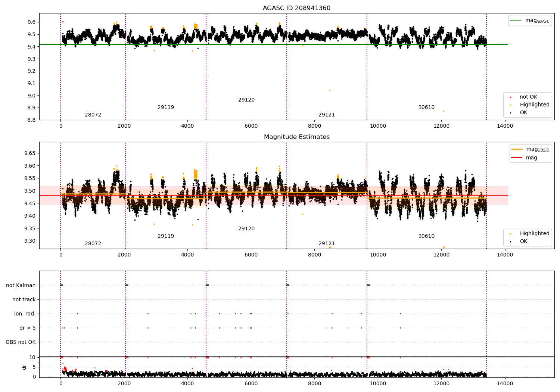Click y-tick 9.30 on the middle plot
The image size is (560, 392).
pyautogui.click(x=30, y=241)
